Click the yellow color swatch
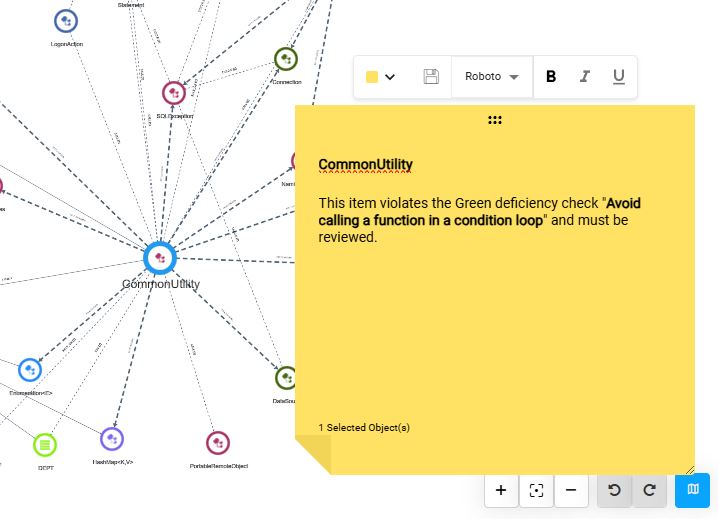 tap(372, 77)
